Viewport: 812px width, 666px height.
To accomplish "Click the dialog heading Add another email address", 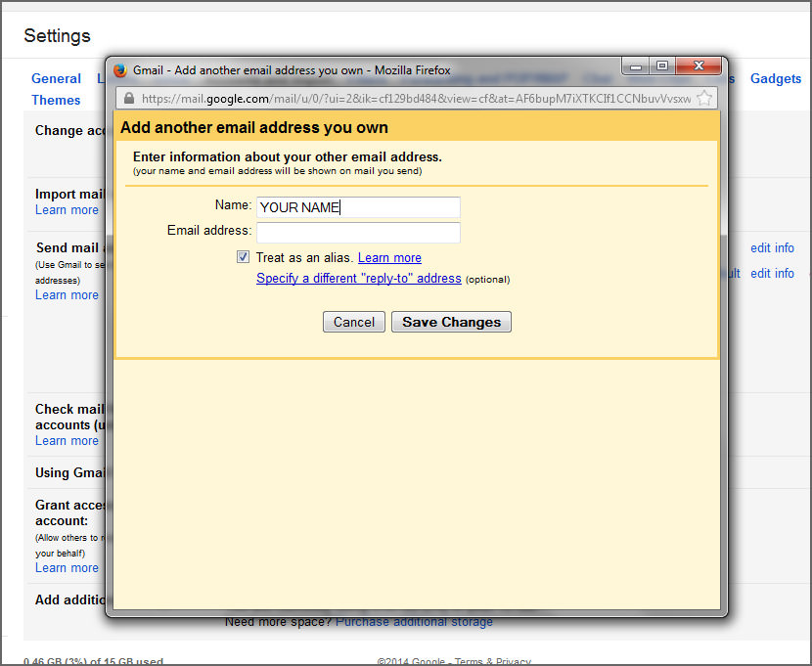I will pos(254,128).
